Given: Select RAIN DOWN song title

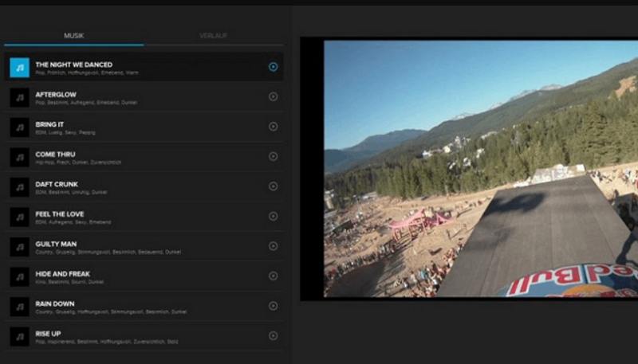Looking at the screenshot, I should coord(55,304).
